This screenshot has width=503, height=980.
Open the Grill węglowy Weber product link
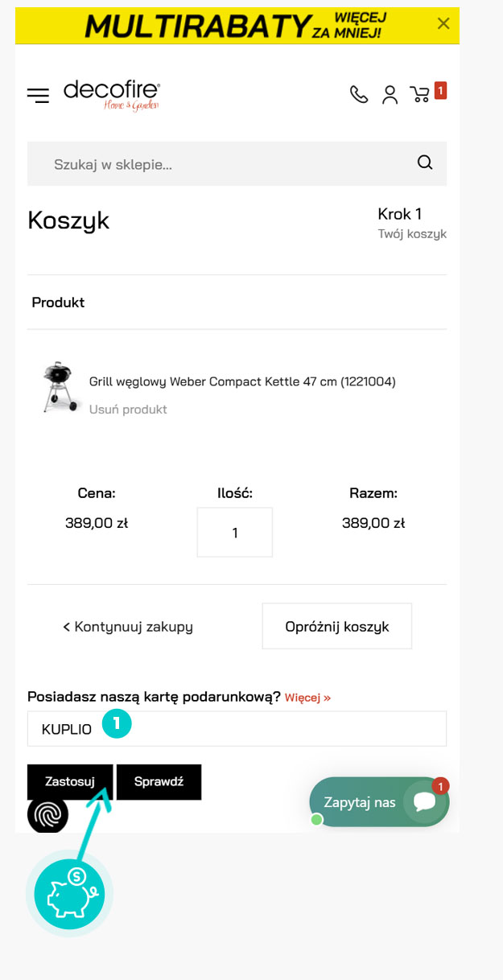tap(242, 381)
